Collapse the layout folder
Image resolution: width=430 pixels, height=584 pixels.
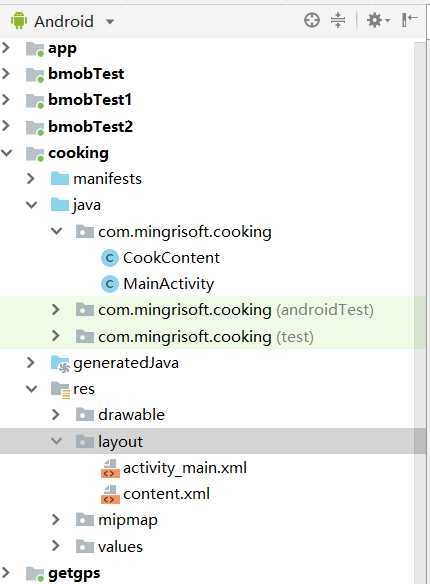coord(57,441)
